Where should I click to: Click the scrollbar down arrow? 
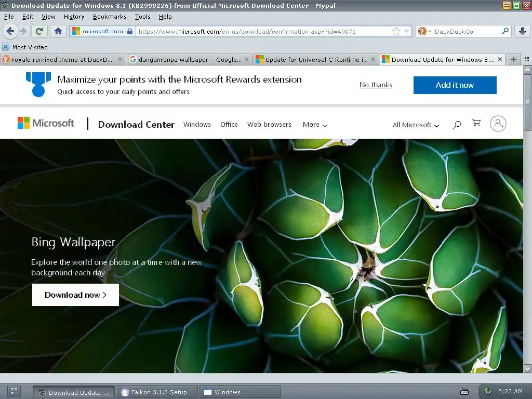tap(527, 368)
